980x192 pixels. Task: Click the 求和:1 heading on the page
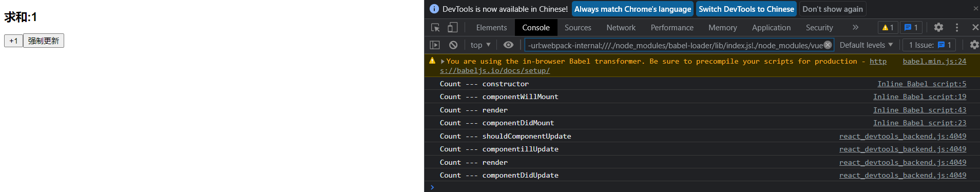[21, 17]
